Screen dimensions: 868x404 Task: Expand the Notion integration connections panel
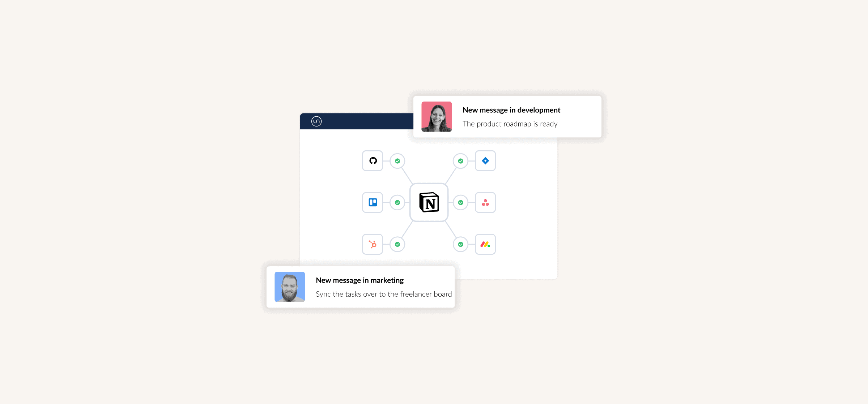click(x=429, y=202)
